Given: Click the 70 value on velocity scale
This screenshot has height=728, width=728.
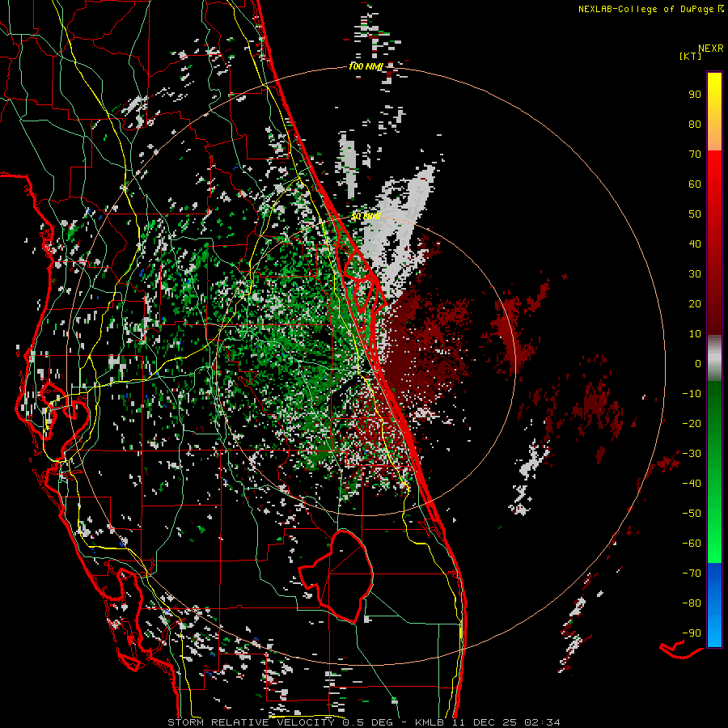Looking at the screenshot, I should [695, 154].
